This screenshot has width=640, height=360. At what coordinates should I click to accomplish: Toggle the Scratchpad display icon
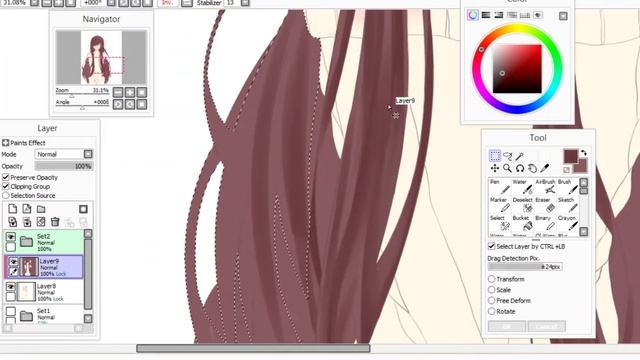[x=538, y=15]
